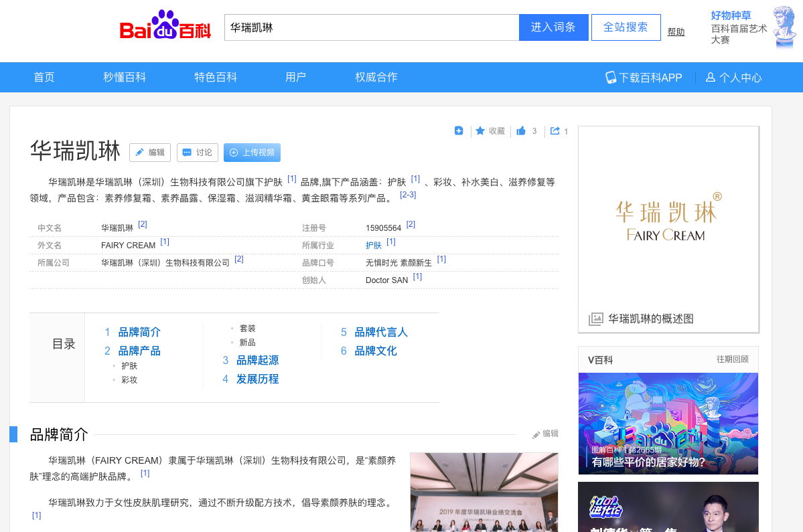The width and height of the screenshot is (803, 532).
Task: Click the like count 3
Action: pos(534,131)
